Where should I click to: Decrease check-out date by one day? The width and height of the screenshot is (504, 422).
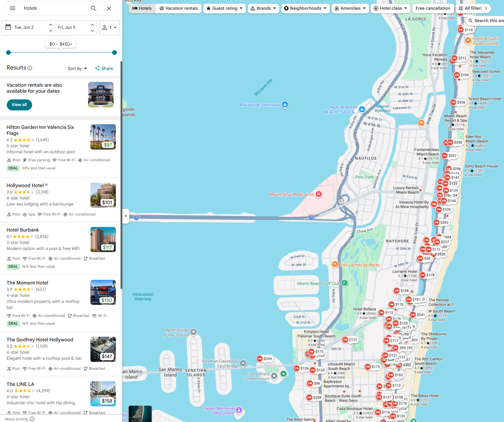coord(92,30)
